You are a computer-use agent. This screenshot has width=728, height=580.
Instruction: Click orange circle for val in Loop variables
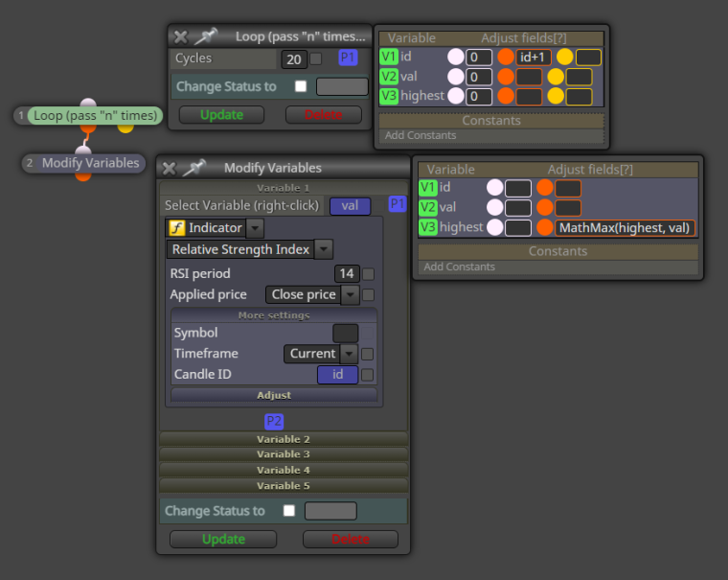(x=506, y=77)
